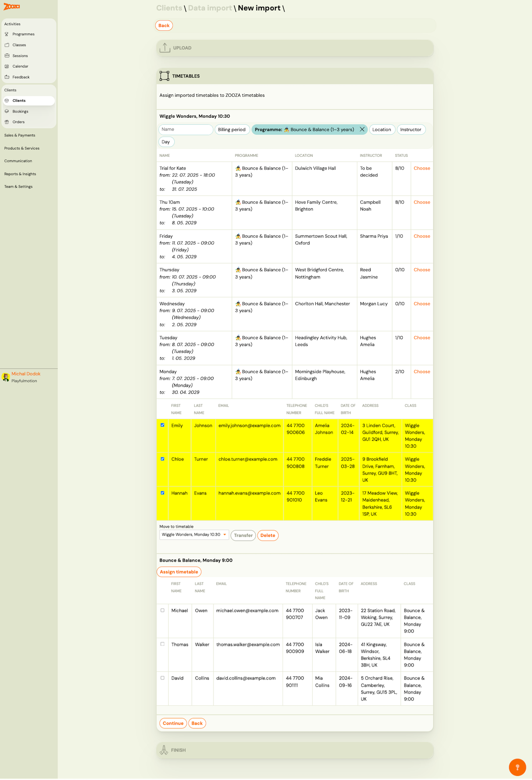Open the Location filter
This screenshot has height=780, width=532.
382,130
